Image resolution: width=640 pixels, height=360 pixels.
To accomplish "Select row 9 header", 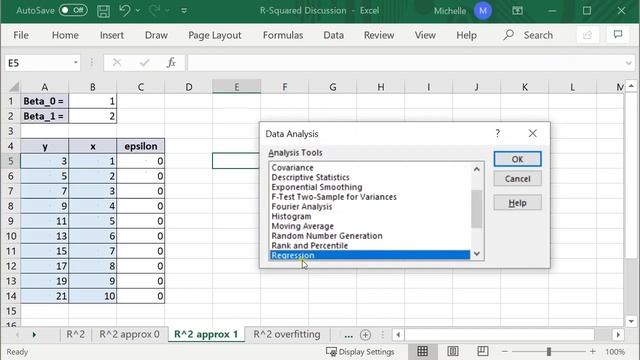I will pyautogui.click(x=11, y=221).
